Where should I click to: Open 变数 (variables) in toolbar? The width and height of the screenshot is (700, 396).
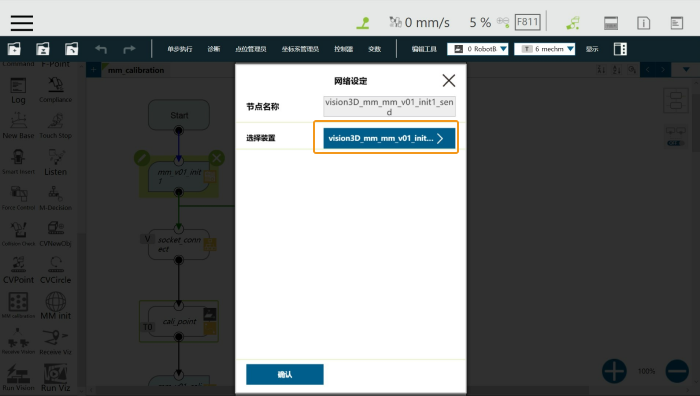[375, 49]
